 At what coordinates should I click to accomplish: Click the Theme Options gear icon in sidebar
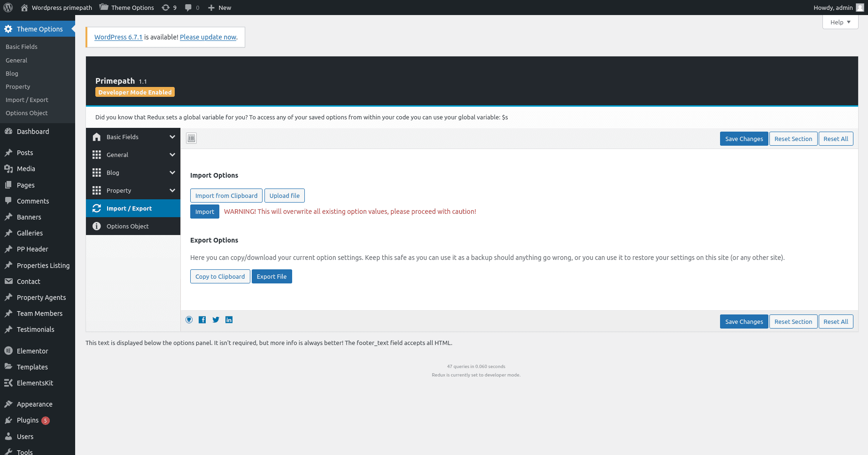[x=8, y=29]
